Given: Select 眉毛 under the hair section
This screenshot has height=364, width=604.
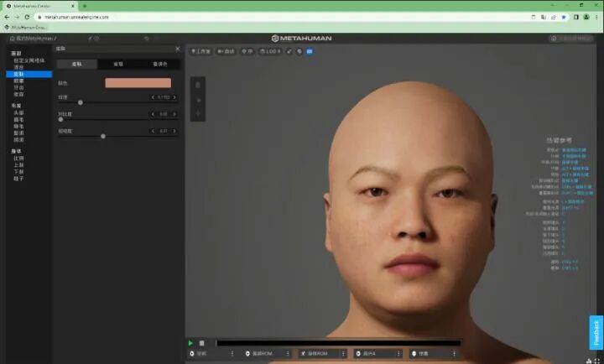Looking at the screenshot, I should pos(18,120).
